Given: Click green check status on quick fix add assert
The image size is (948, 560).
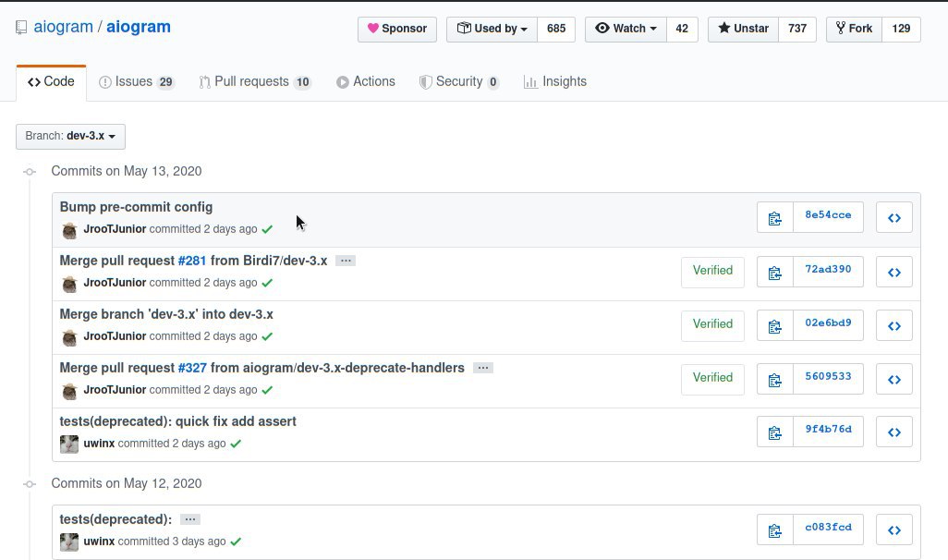Looking at the screenshot, I should click(x=236, y=444).
